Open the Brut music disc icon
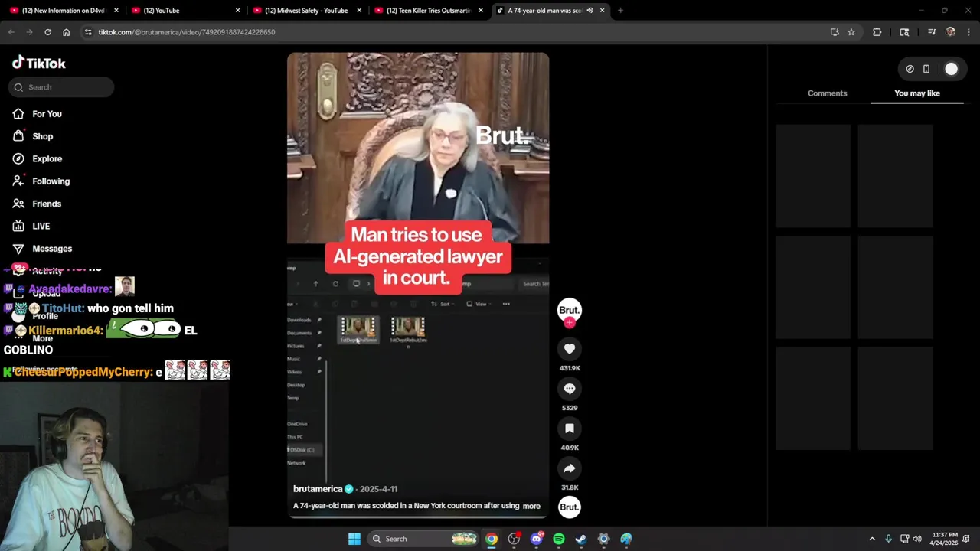Viewport: 980px width, 551px height. [569, 507]
